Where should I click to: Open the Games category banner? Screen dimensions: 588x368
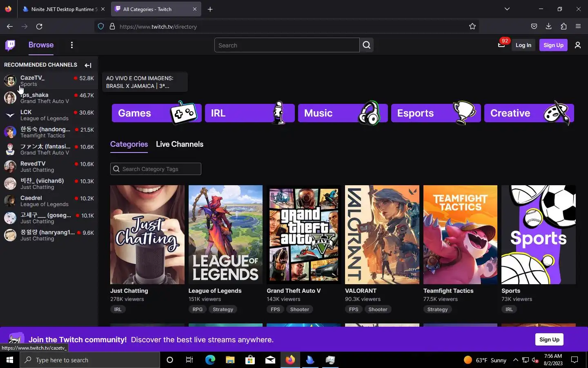pyautogui.click(x=156, y=113)
